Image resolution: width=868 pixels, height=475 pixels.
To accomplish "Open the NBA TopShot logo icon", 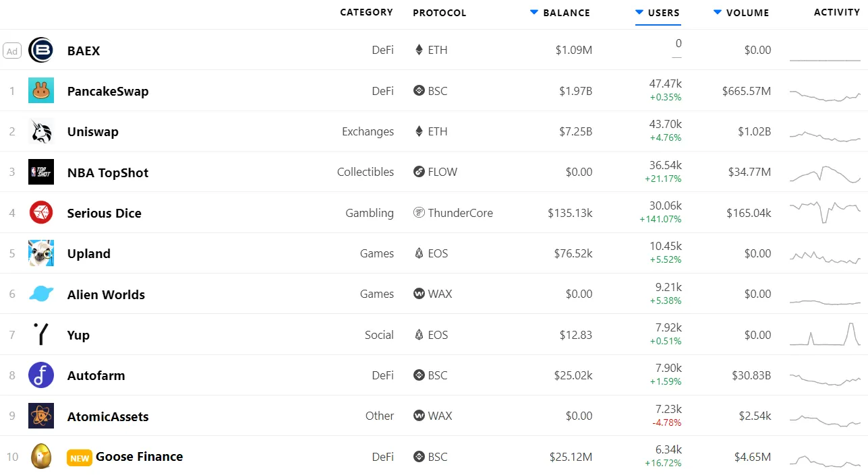I will pyautogui.click(x=41, y=172).
